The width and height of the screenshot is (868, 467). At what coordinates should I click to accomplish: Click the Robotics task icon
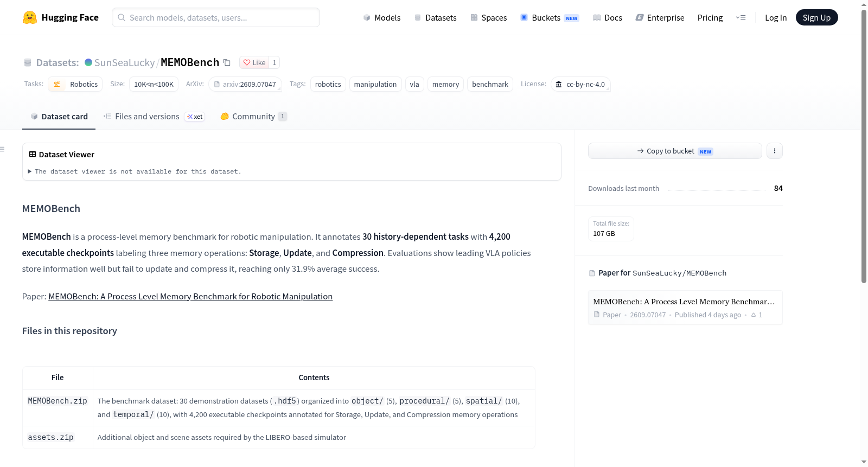[57, 84]
